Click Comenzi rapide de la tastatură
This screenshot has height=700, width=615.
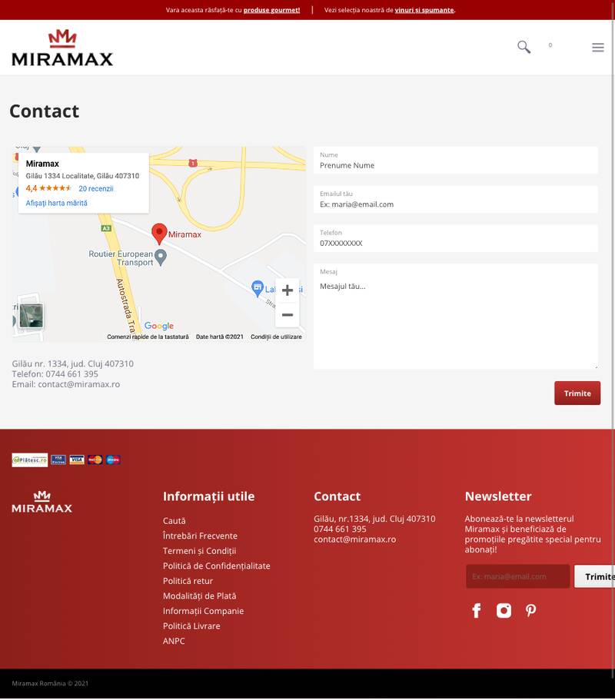click(148, 337)
